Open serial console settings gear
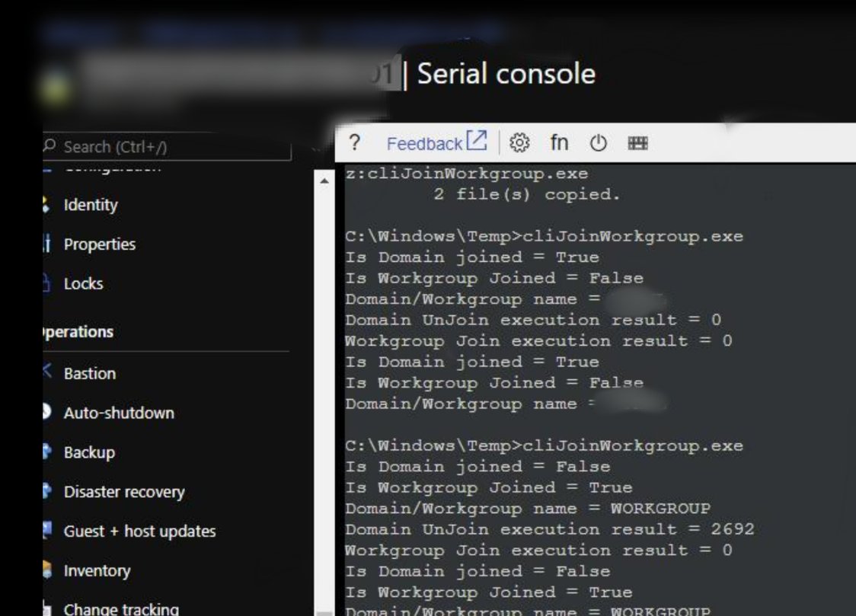The image size is (856, 616). pyautogui.click(x=519, y=143)
